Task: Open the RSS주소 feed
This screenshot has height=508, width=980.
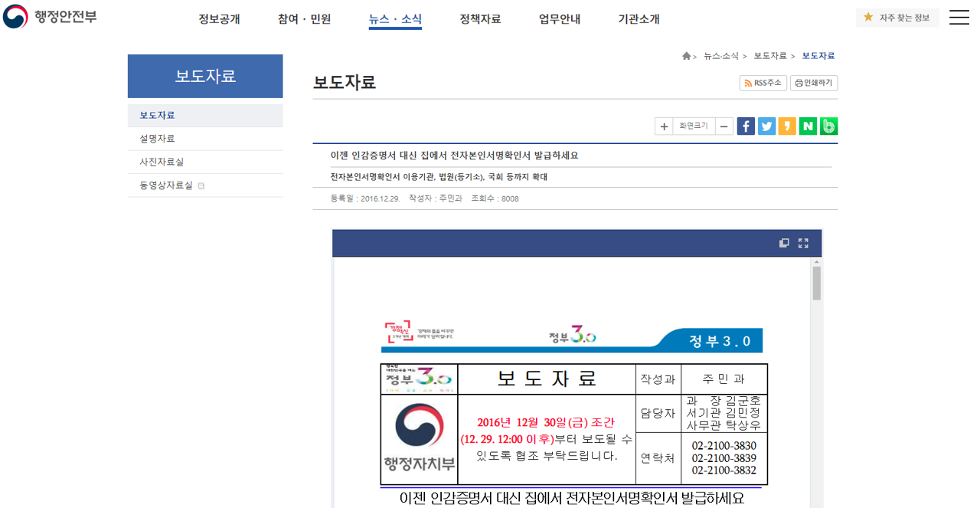Action: click(763, 83)
